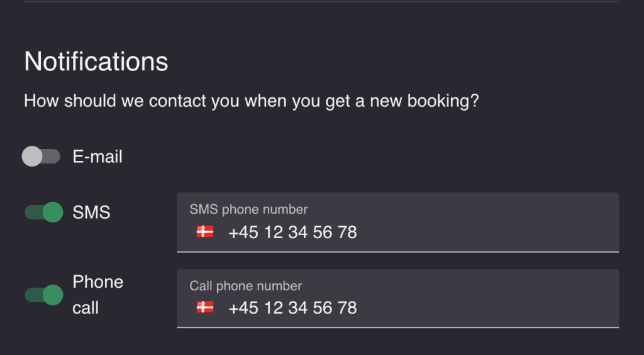The image size is (644, 355).
Task: Focus the SMS phone number input field
Action: click(397, 222)
